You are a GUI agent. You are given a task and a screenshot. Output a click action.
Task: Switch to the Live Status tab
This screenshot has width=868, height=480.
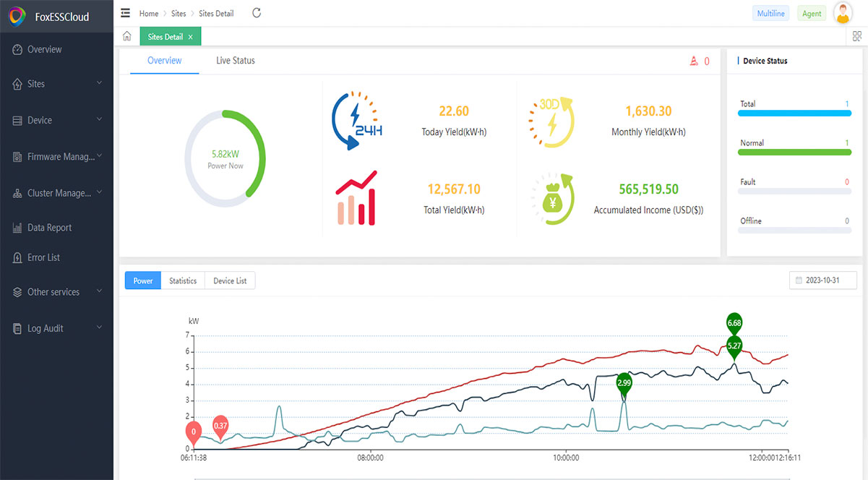pos(235,61)
